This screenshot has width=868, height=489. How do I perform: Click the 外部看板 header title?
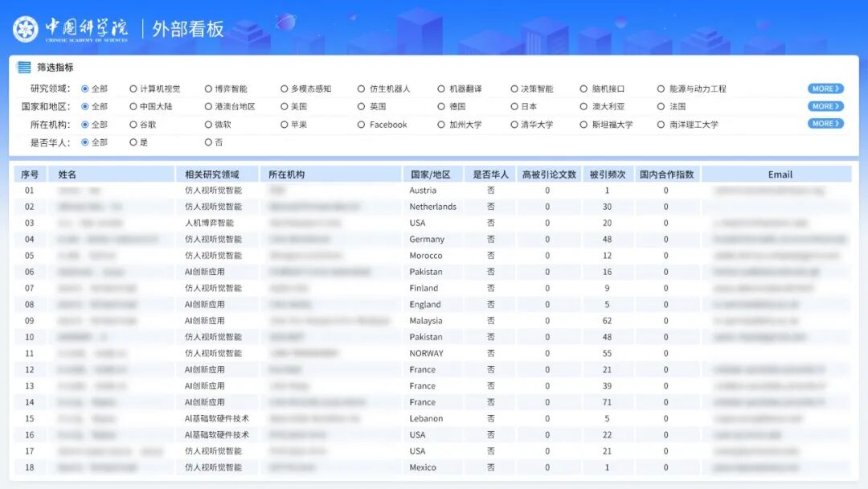point(186,27)
